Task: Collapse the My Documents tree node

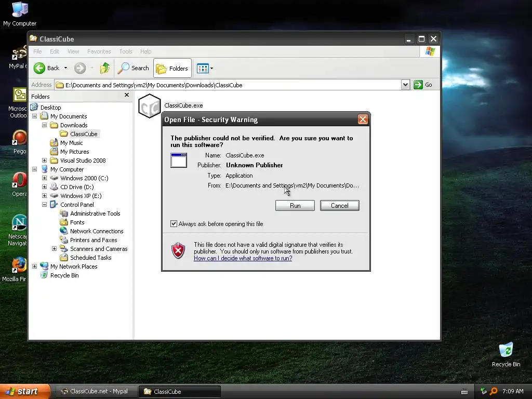Action: (35, 116)
